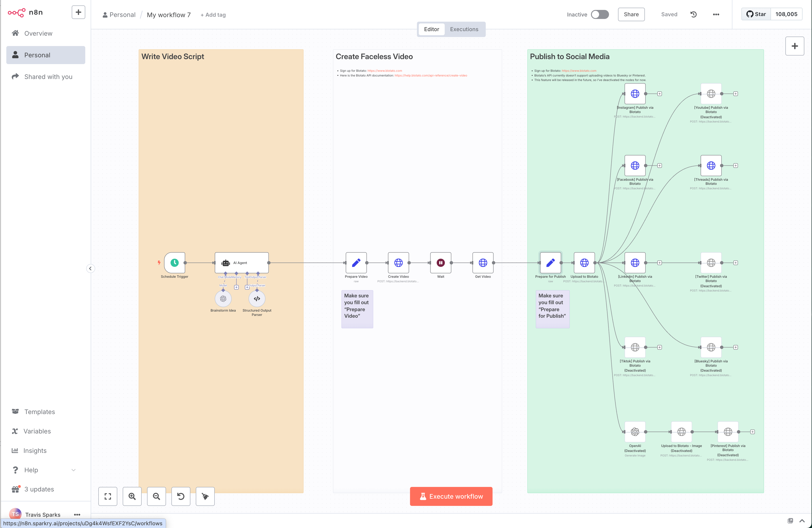Image resolution: width=812 pixels, height=528 pixels.
Task: Select the 'Prepare Video' reminder sticky note
Action: tap(357, 309)
